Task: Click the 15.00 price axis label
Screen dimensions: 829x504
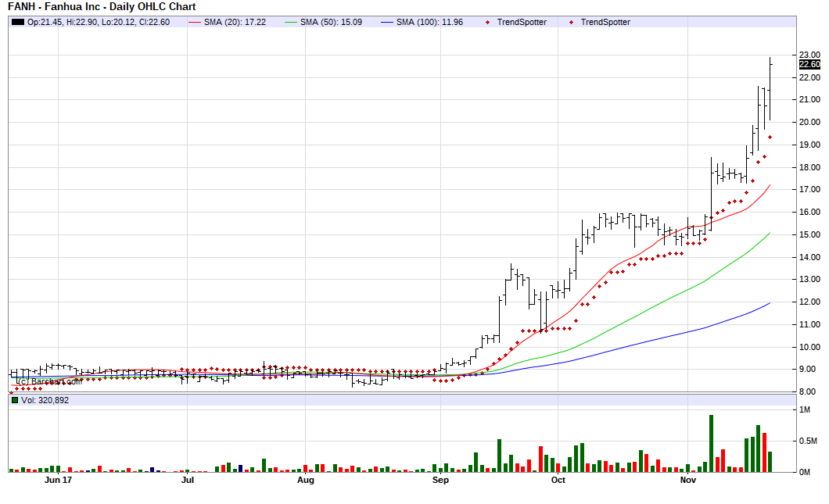Action: point(809,234)
